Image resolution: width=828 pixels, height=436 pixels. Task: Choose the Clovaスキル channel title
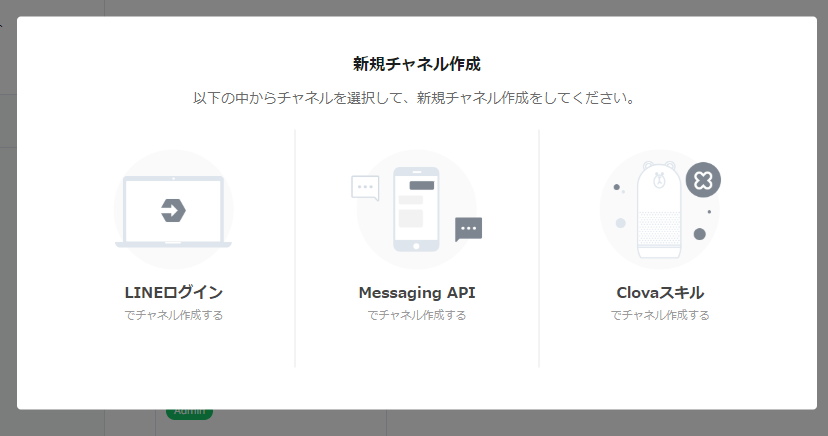(x=660, y=292)
